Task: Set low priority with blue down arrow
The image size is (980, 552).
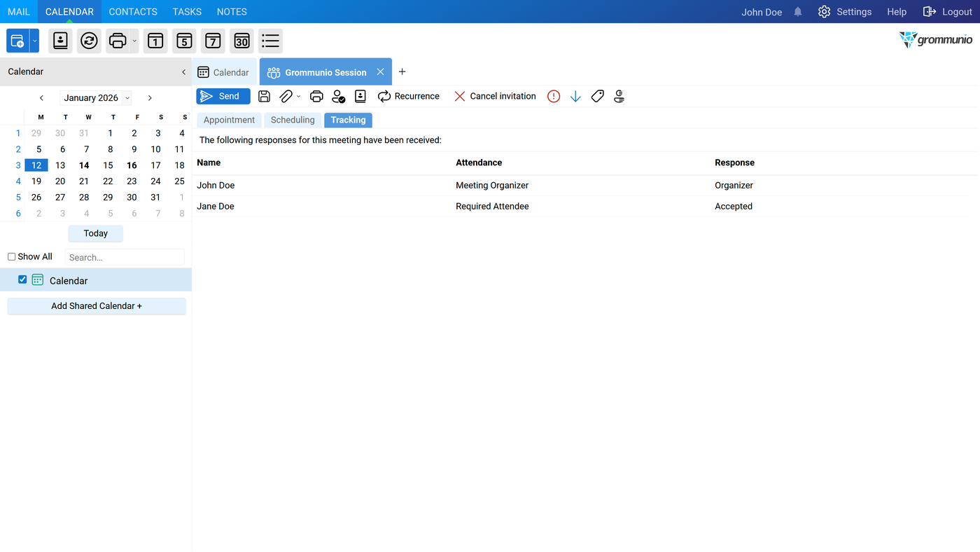Action: (x=575, y=97)
